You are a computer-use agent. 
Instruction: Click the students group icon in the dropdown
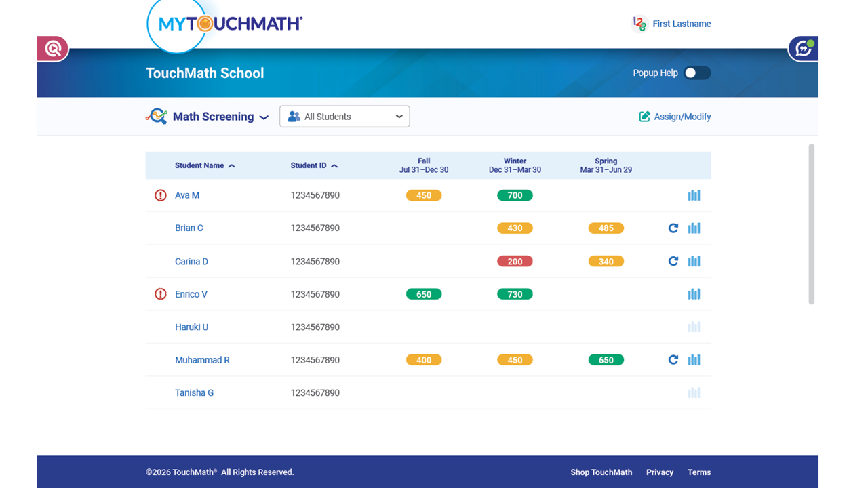tap(294, 117)
